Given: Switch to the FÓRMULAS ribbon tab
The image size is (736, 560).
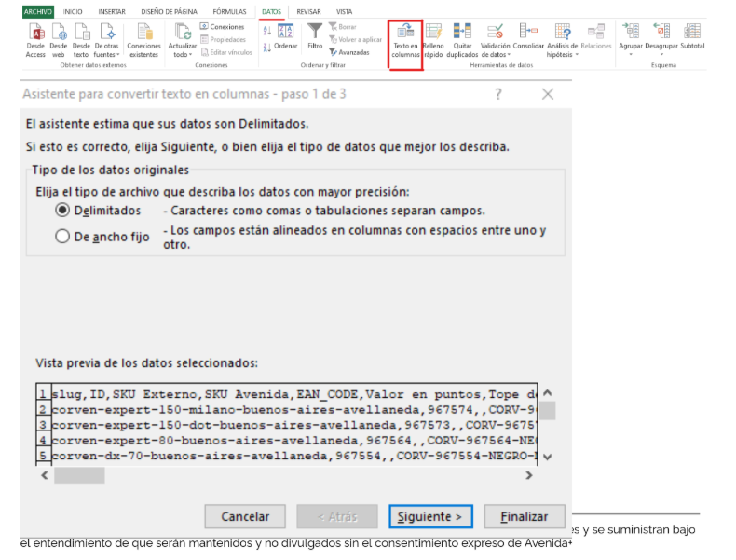Looking at the screenshot, I should [229, 11].
